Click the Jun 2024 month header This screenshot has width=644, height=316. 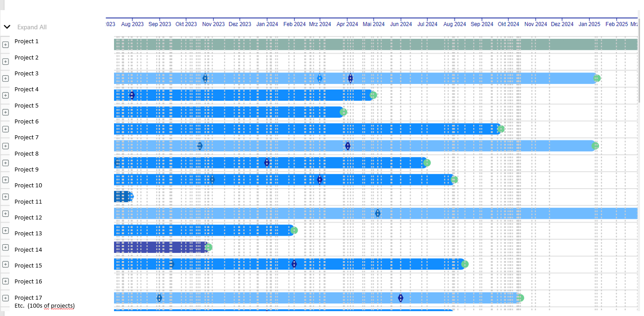click(401, 24)
